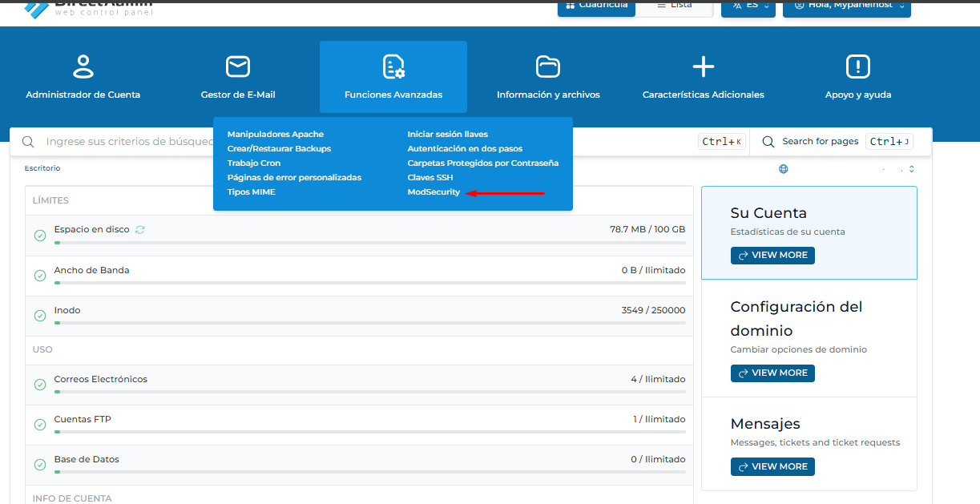Image resolution: width=980 pixels, height=504 pixels.
Task: Open the Administrador de Cuenta person icon
Action: (x=83, y=67)
